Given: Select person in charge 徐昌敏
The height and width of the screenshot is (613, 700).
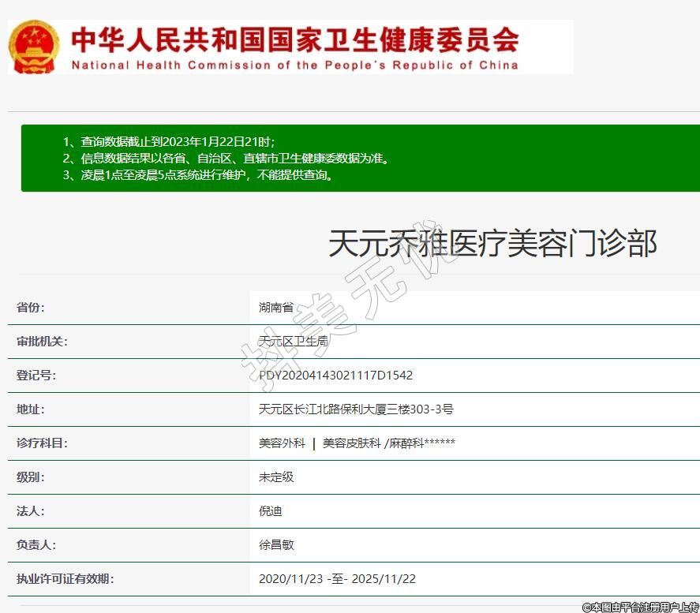Looking at the screenshot, I should [x=276, y=545].
